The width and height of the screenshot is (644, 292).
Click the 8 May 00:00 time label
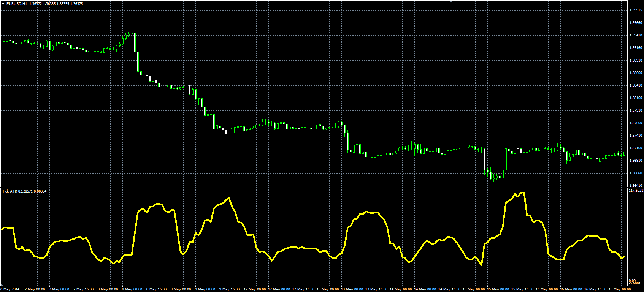108,289
